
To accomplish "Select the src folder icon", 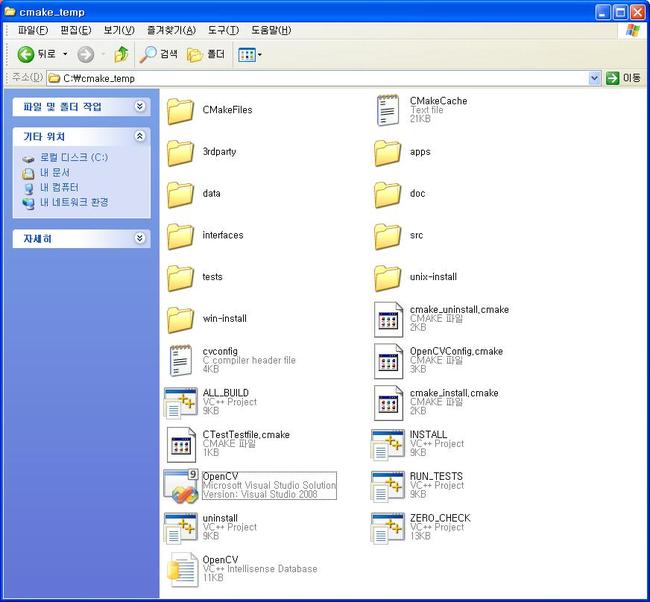I will click(x=388, y=236).
